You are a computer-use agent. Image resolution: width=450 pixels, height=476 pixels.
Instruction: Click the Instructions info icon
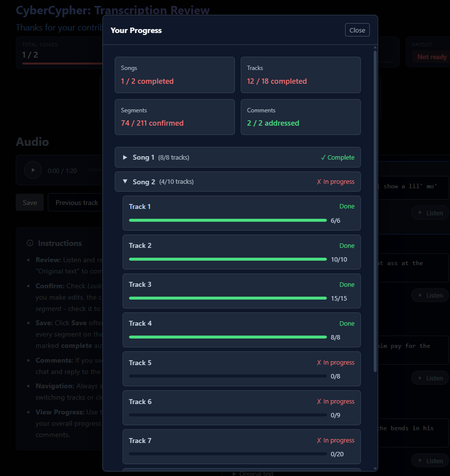point(30,243)
